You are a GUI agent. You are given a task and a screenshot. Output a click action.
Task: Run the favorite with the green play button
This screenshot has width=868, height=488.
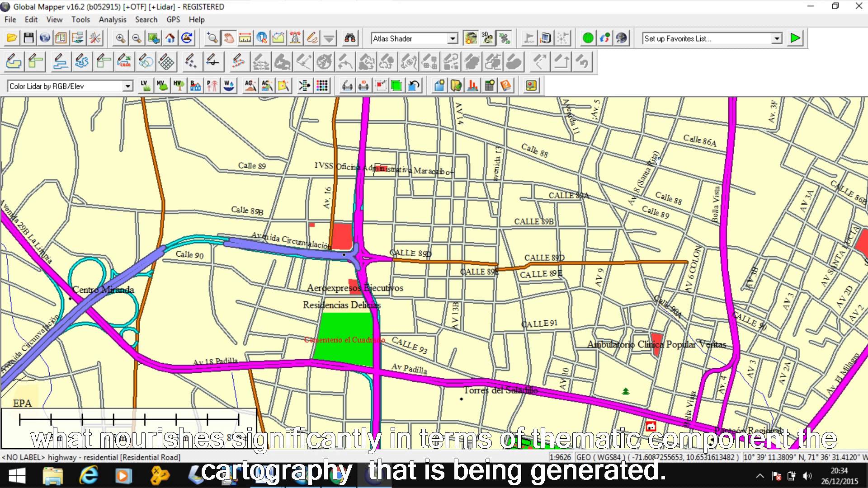tap(795, 38)
